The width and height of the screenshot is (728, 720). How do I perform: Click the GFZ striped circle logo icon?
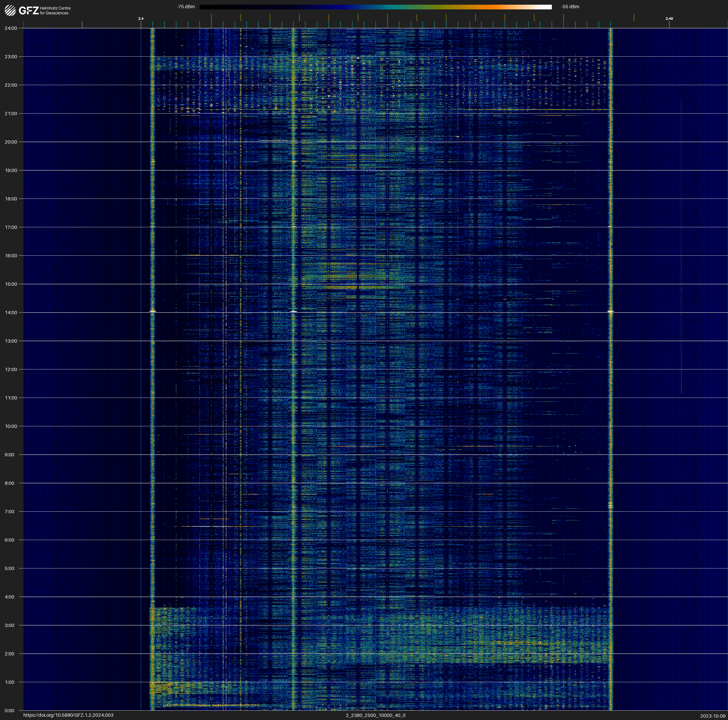click(10, 11)
